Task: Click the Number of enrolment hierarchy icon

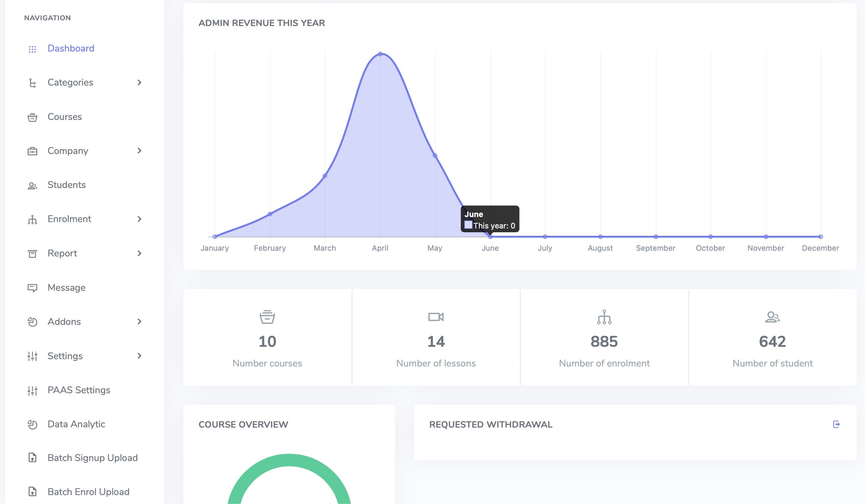Action: click(604, 317)
